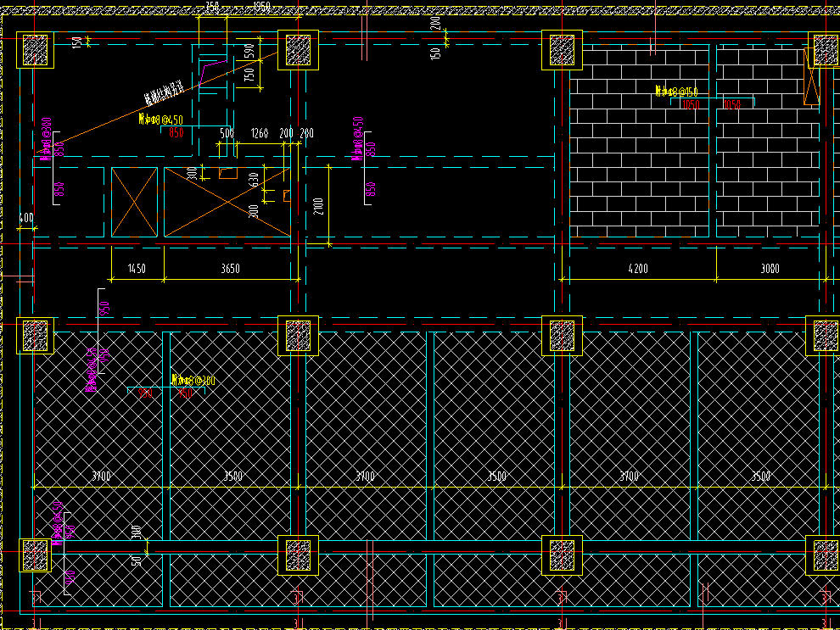Select the "3650" dimension text
This screenshot has height=630, width=840.
[x=230, y=268]
